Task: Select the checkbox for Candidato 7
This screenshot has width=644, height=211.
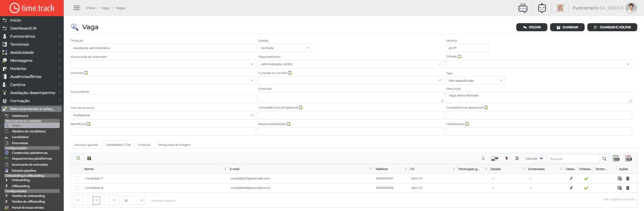Action: (x=77, y=178)
